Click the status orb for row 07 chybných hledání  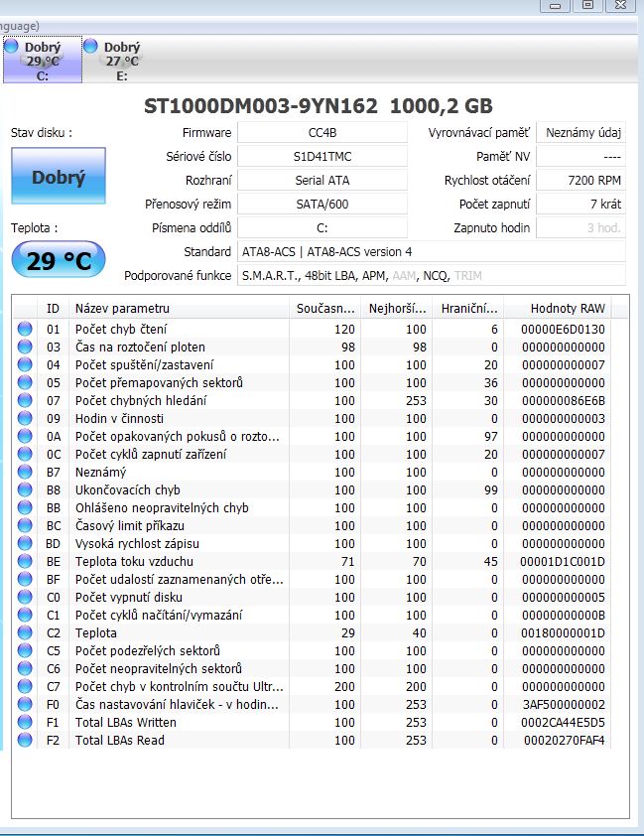point(25,400)
